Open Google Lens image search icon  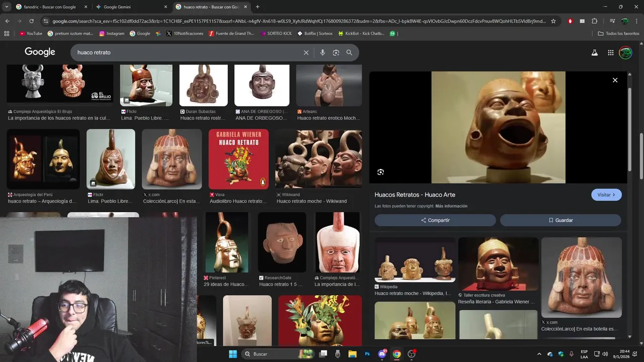coord(336,52)
